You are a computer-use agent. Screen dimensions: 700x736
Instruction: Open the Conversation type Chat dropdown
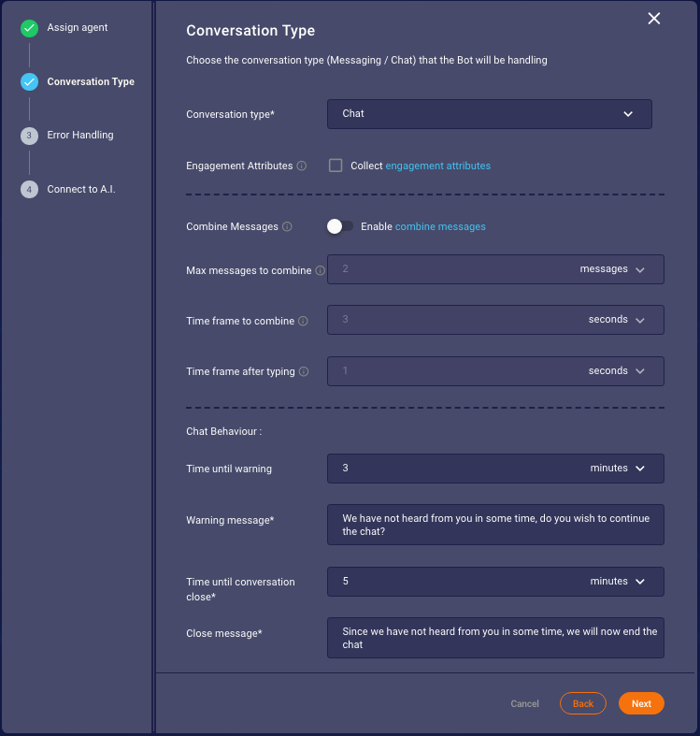click(490, 114)
